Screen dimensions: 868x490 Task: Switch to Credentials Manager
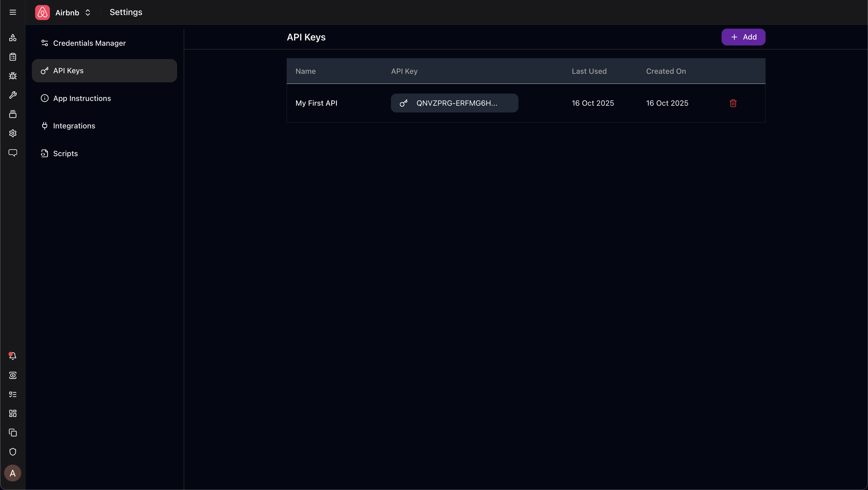pyautogui.click(x=89, y=43)
